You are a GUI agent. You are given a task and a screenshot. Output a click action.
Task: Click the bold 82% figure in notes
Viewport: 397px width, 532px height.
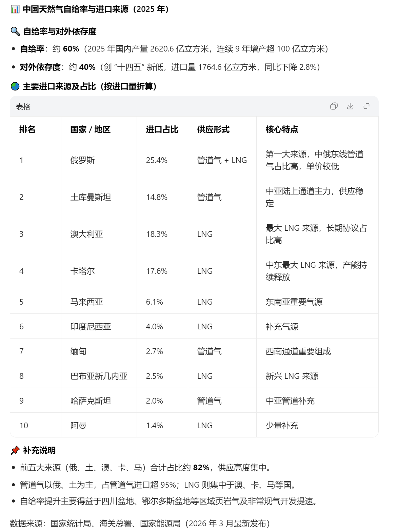coord(201,468)
